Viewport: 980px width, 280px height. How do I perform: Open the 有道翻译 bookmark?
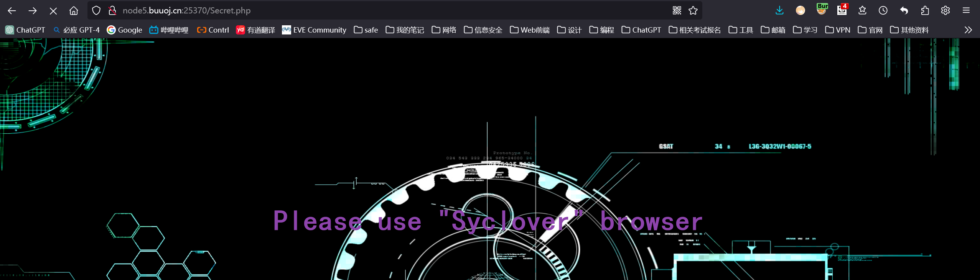(255, 30)
